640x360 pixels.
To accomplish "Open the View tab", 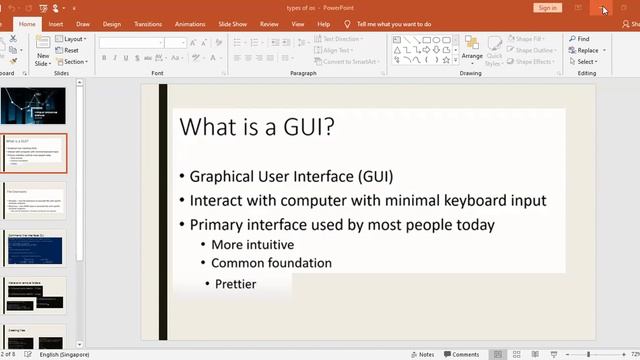I will [x=298, y=24].
